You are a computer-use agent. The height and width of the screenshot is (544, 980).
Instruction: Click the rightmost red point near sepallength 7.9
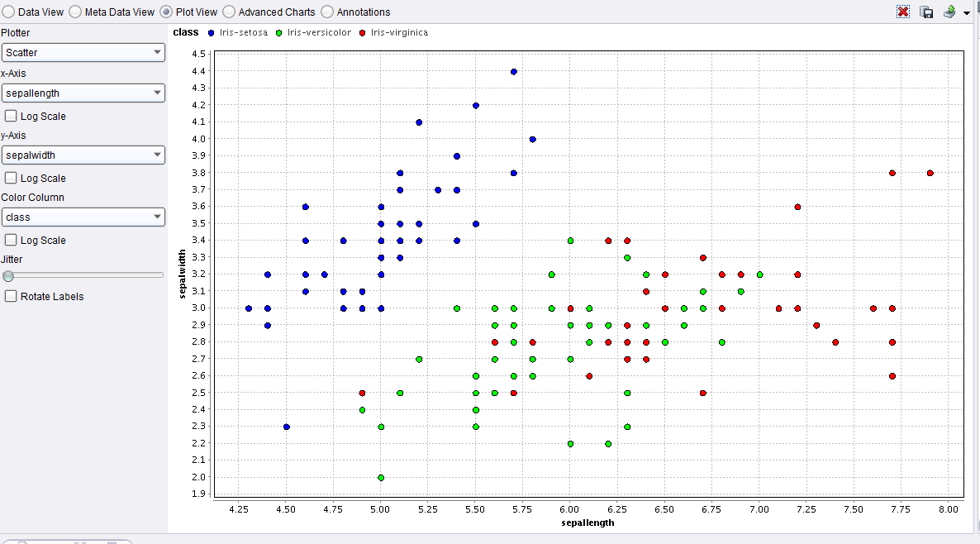(930, 174)
